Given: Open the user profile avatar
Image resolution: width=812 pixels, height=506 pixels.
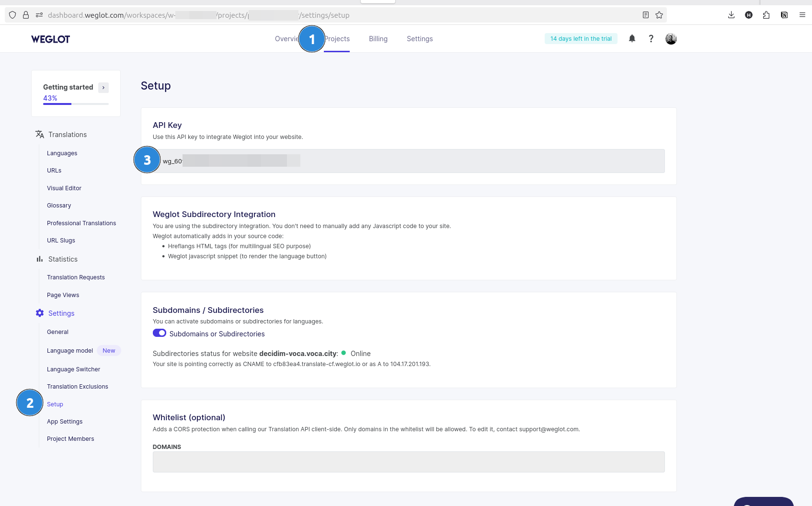Looking at the screenshot, I should 671,39.
